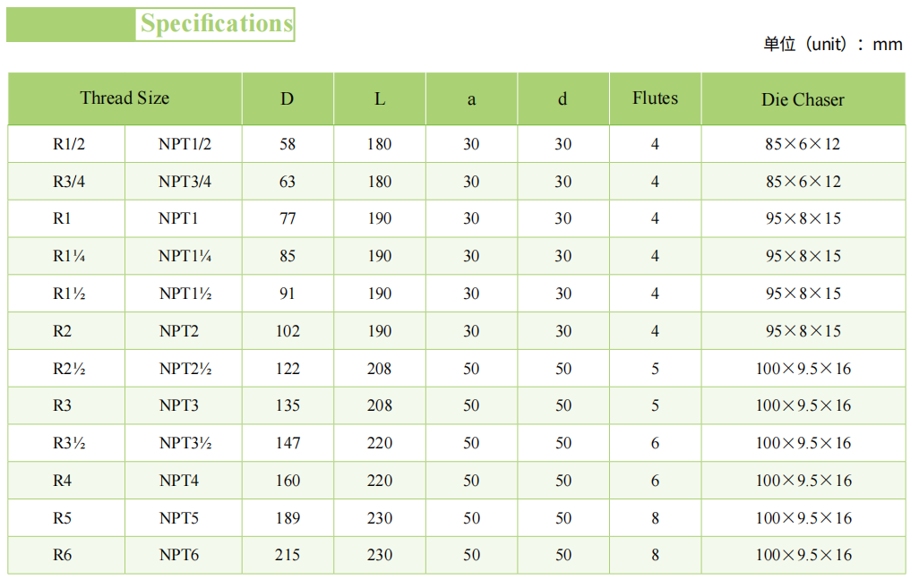The image size is (919, 588).
Task: Click the R4 thread size cell
Action: (x=62, y=481)
